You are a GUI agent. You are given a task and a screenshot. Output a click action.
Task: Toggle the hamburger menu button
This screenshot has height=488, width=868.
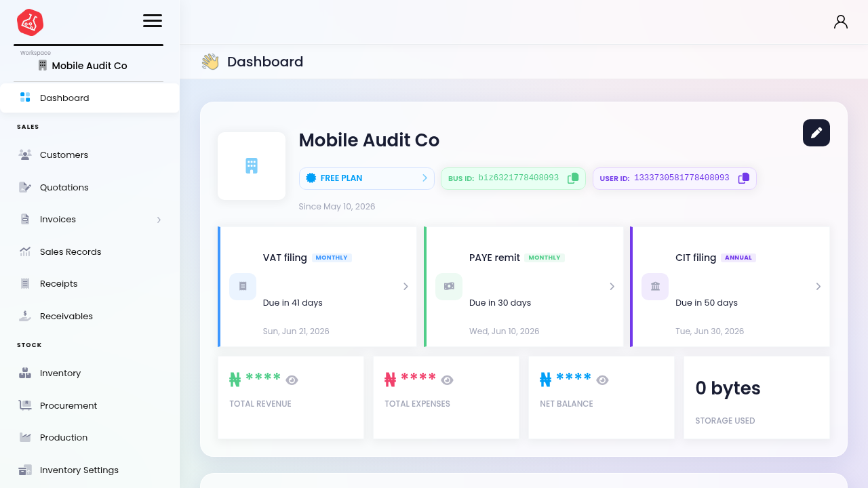pos(153,20)
